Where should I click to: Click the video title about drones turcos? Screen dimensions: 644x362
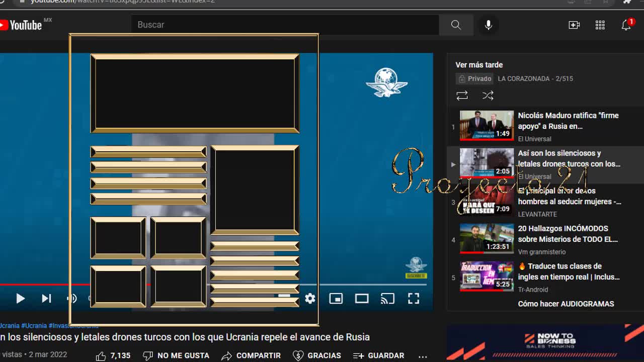click(x=185, y=337)
